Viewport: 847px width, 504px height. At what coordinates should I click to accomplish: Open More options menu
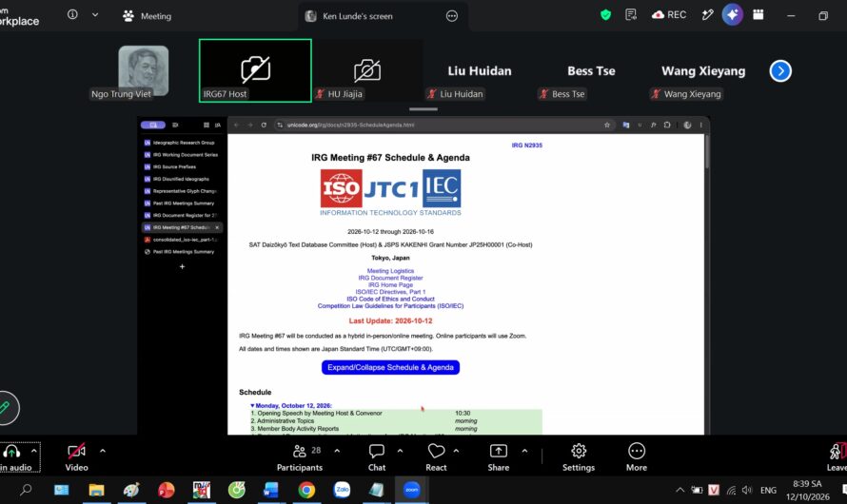click(x=637, y=457)
